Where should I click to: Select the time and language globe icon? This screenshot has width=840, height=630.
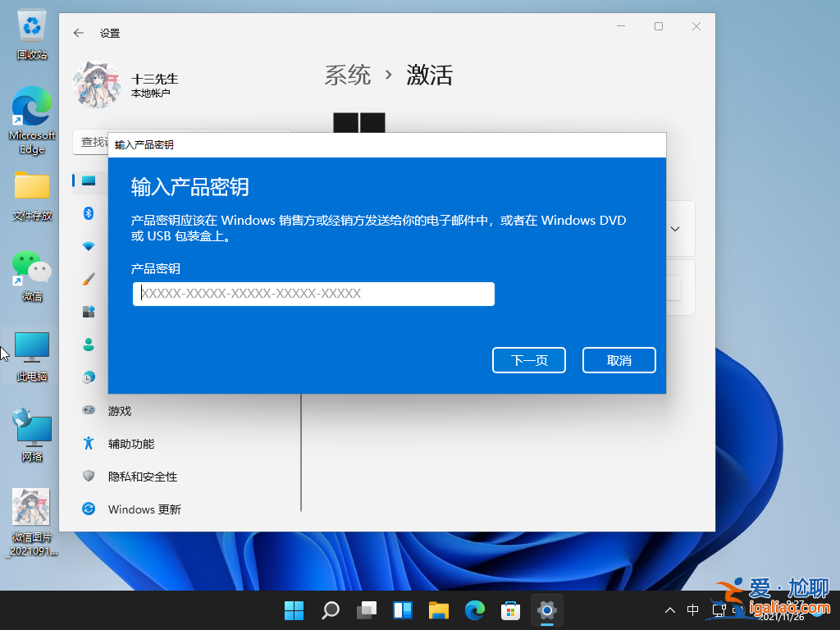tap(88, 377)
